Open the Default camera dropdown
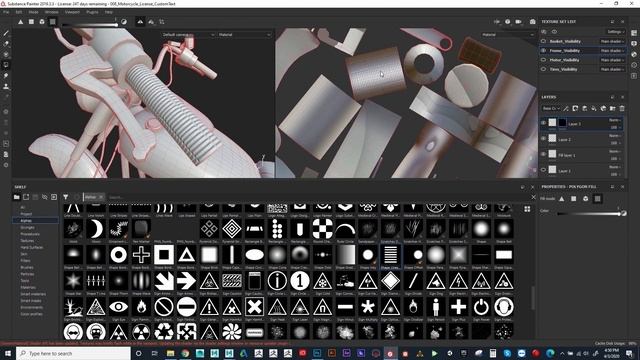The width and height of the screenshot is (640, 360). (188, 35)
